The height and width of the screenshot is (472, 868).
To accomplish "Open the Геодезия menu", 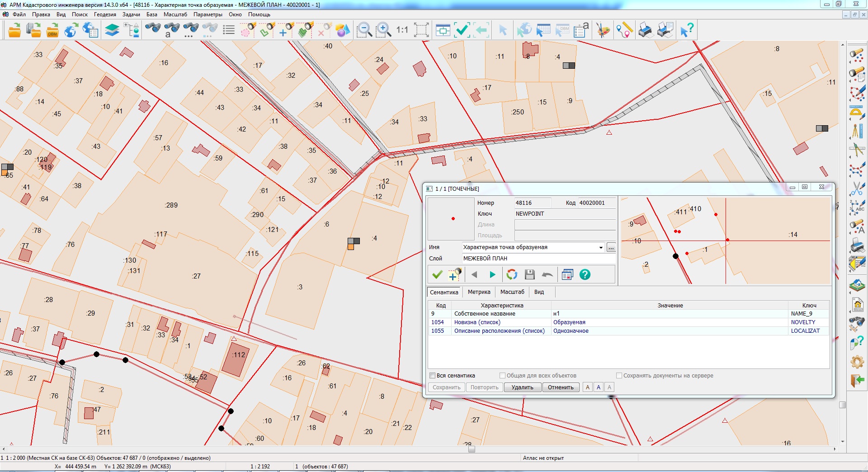I will [105, 14].
